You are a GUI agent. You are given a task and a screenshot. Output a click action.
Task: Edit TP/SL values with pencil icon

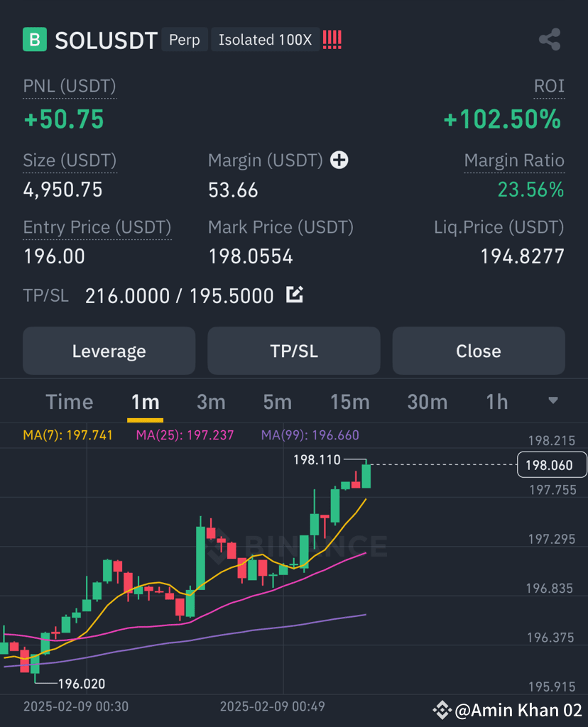click(x=295, y=295)
